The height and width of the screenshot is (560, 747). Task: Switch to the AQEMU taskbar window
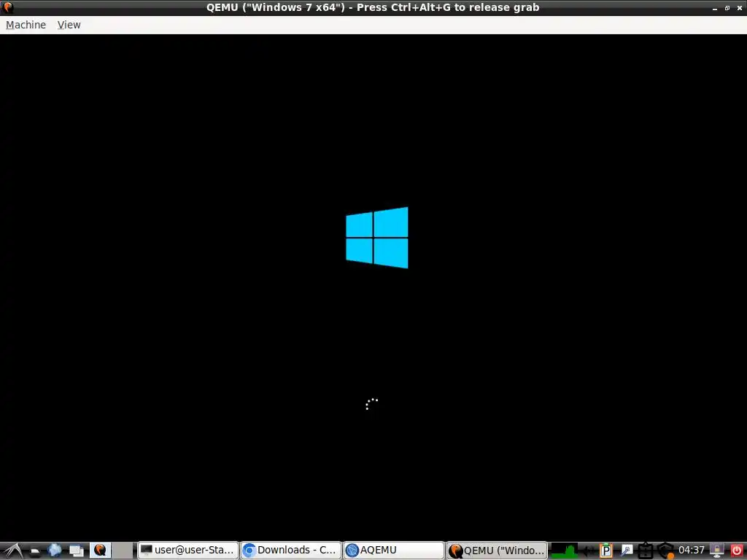[x=394, y=551]
